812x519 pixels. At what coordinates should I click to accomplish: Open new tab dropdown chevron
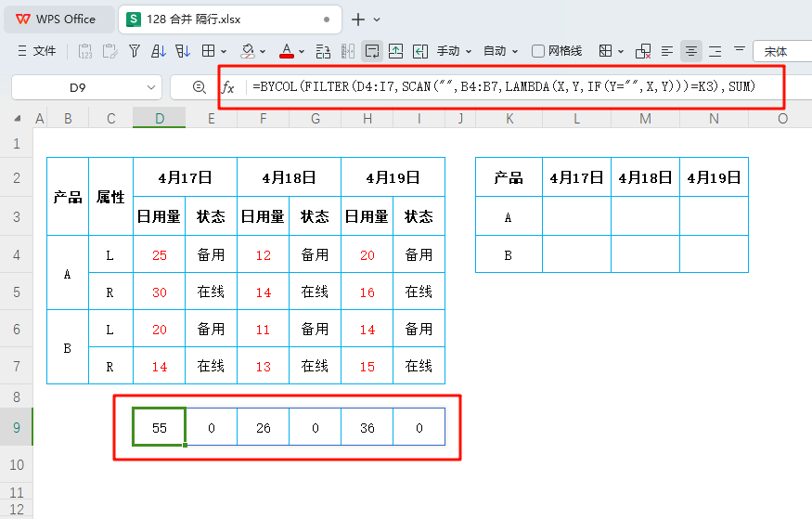point(377,19)
